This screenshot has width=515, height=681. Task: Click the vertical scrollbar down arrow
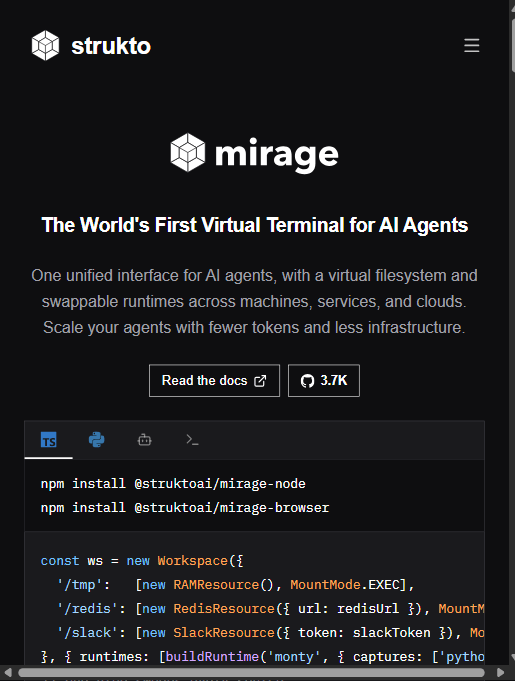512,658
